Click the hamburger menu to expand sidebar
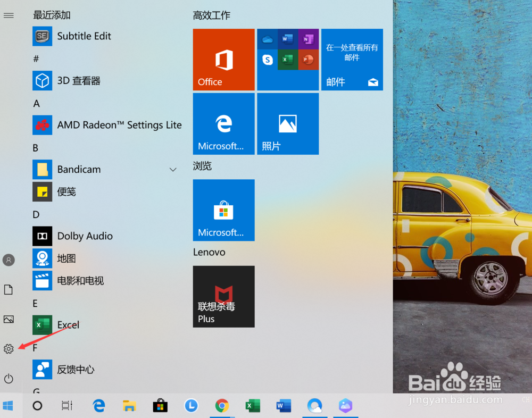Screen dimensions: 532x418 point(8,15)
